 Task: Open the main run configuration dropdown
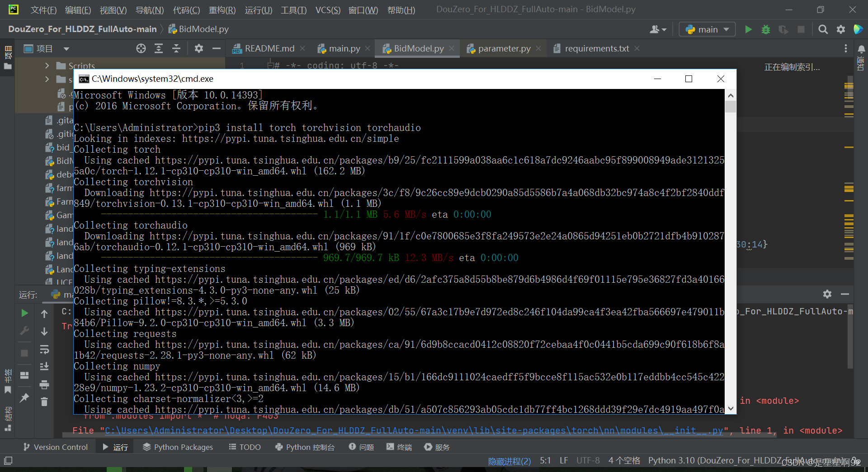[x=707, y=29]
